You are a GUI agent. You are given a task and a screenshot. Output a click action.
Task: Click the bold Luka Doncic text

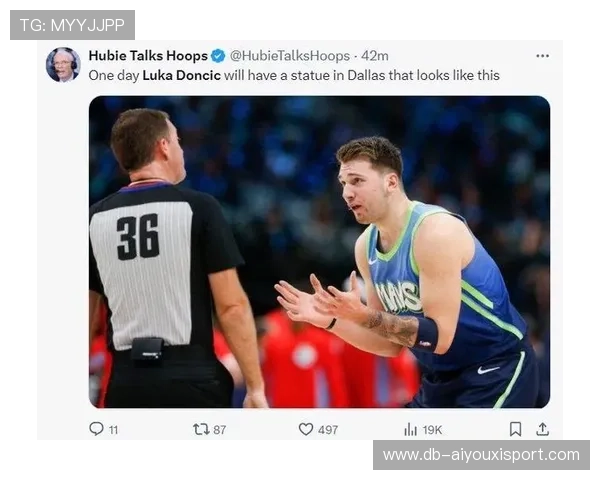point(181,75)
